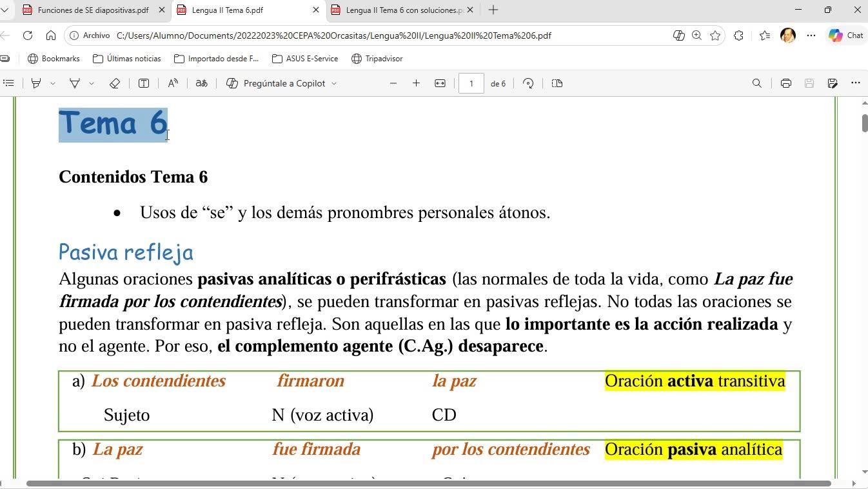Refresh the current page
Screen dimensions: 868x489
28,35
